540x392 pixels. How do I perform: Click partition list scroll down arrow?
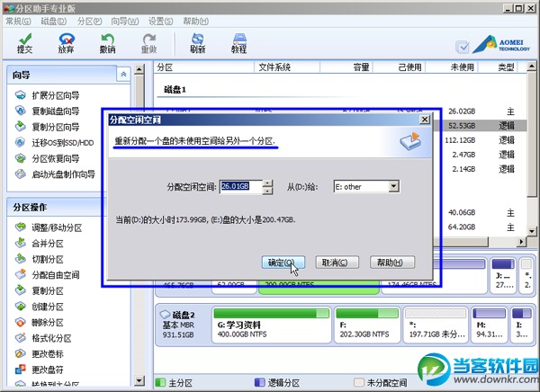point(532,231)
